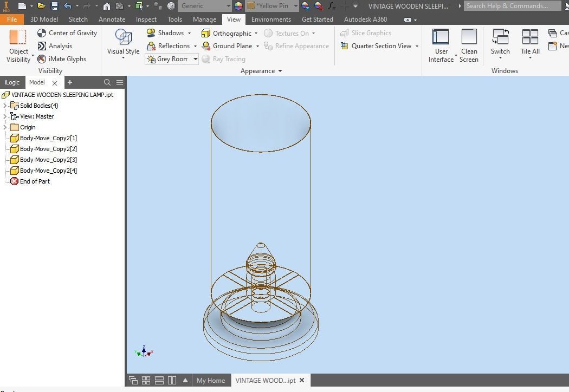The image size is (569, 392).
Task: Switch to the Tools ribbon tab
Action: 174,19
